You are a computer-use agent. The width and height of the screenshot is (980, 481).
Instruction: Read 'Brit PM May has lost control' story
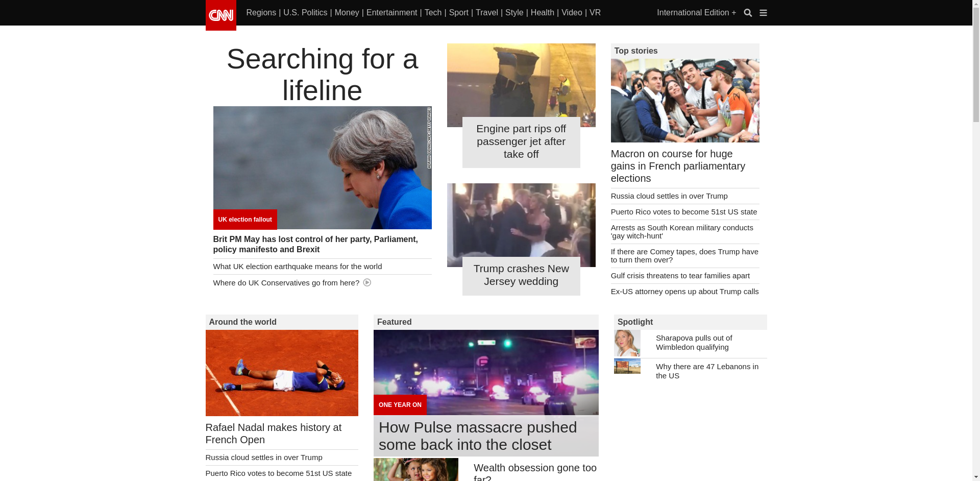point(315,244)
